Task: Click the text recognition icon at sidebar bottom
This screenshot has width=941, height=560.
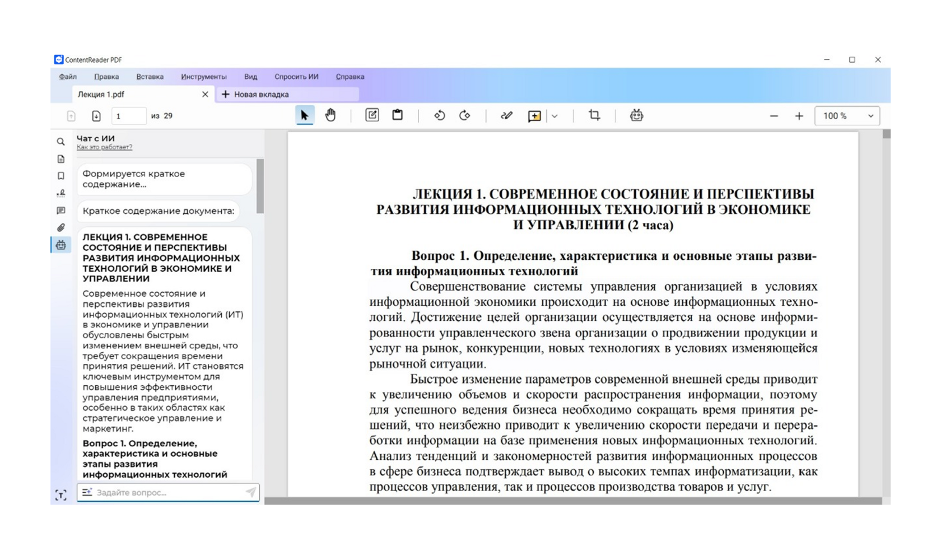Action: [x=61, y=495]
